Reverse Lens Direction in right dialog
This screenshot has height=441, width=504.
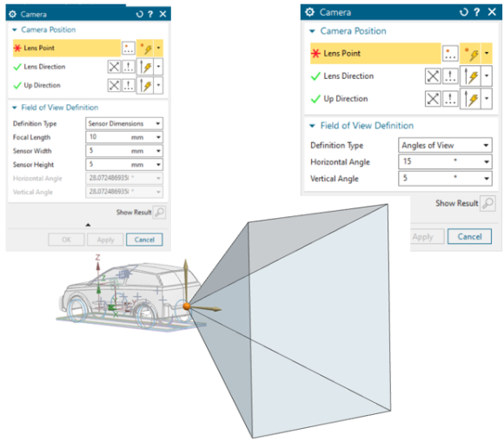433,76
